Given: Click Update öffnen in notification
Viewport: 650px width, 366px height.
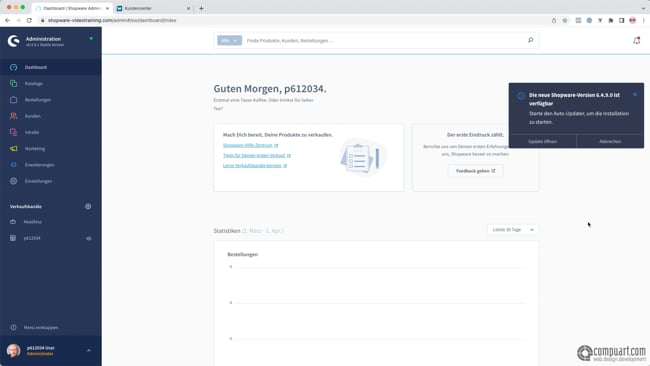Looking at the screenshot, I should point(542,141).
